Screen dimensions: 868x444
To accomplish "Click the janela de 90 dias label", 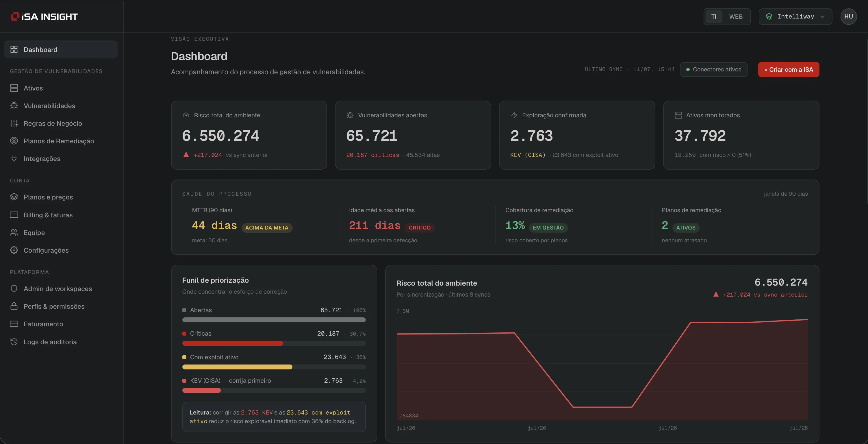I will 785,194.
